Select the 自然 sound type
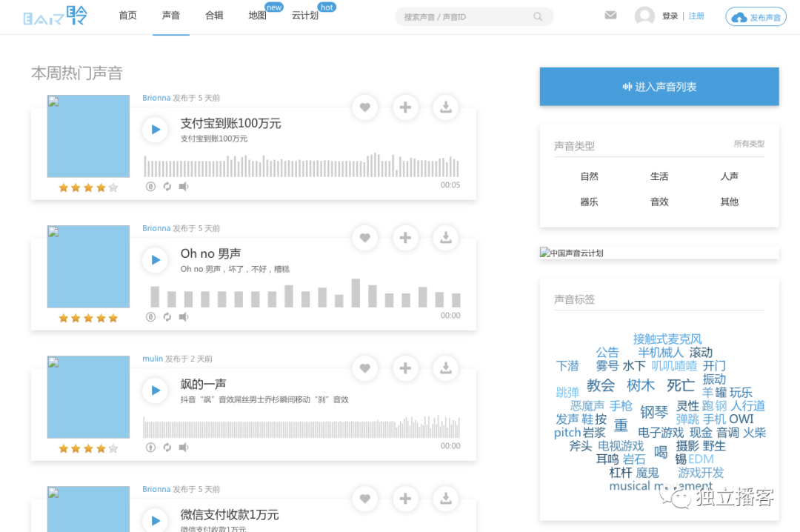 point(590,176)
